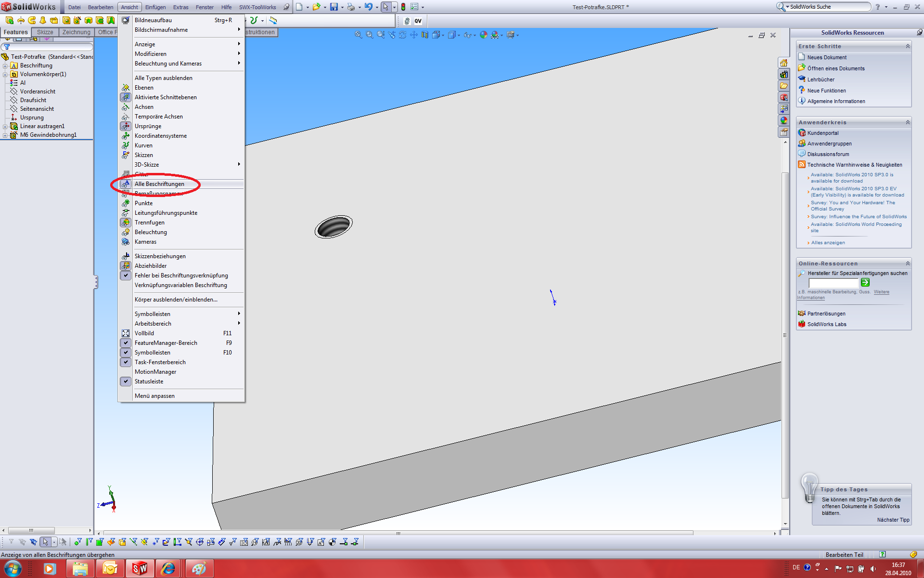Click the QV toolbar button

(x=418, y=21)
